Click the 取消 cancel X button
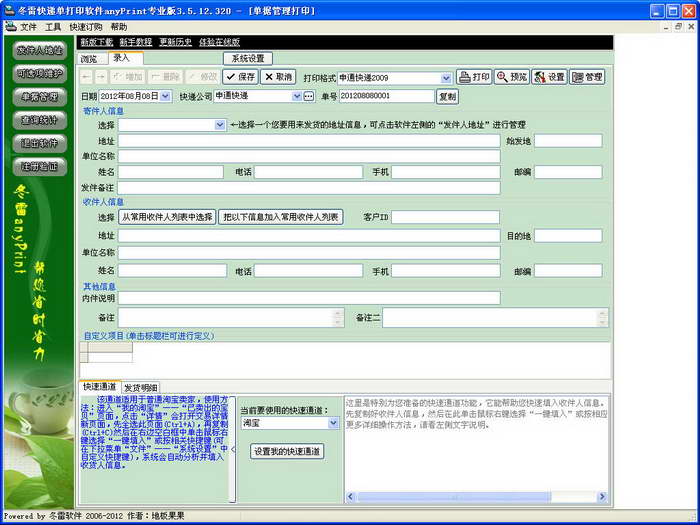The height and width of the screenshot is (525, 700). click(x=278, y=77)
